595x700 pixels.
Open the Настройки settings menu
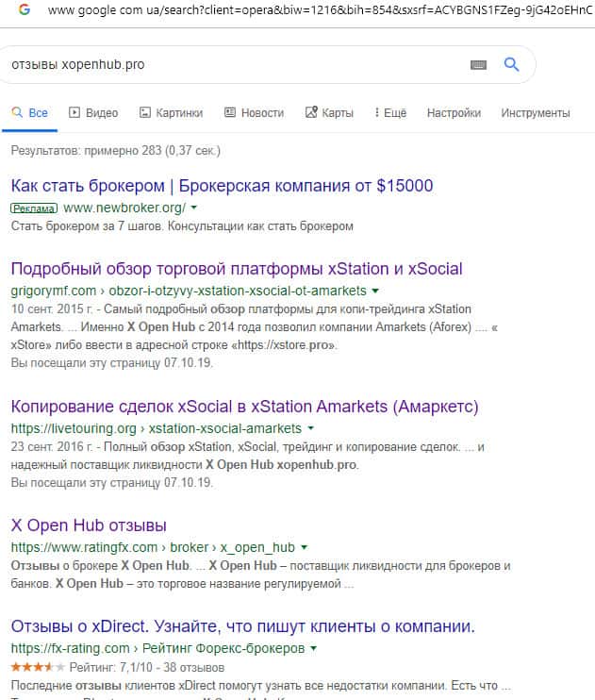(x=454, y=113)
